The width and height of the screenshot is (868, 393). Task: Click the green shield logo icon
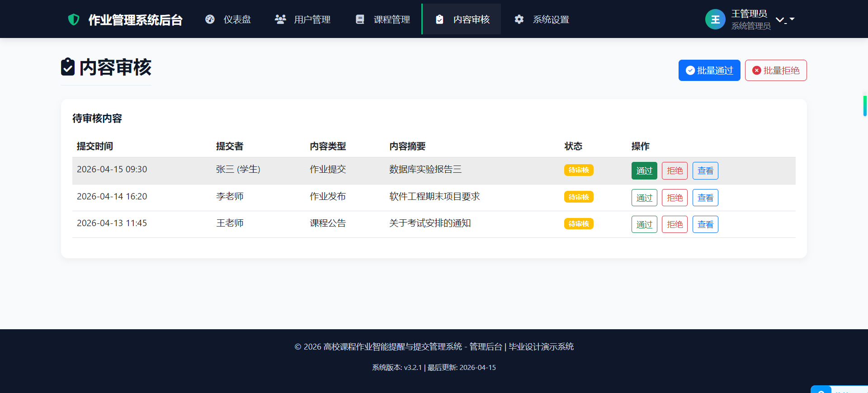(x=74, y=19)
